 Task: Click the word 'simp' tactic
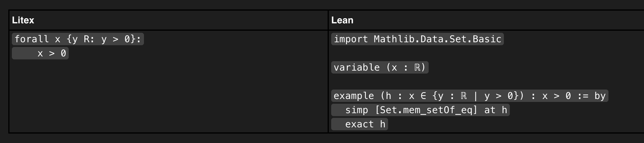356,110
